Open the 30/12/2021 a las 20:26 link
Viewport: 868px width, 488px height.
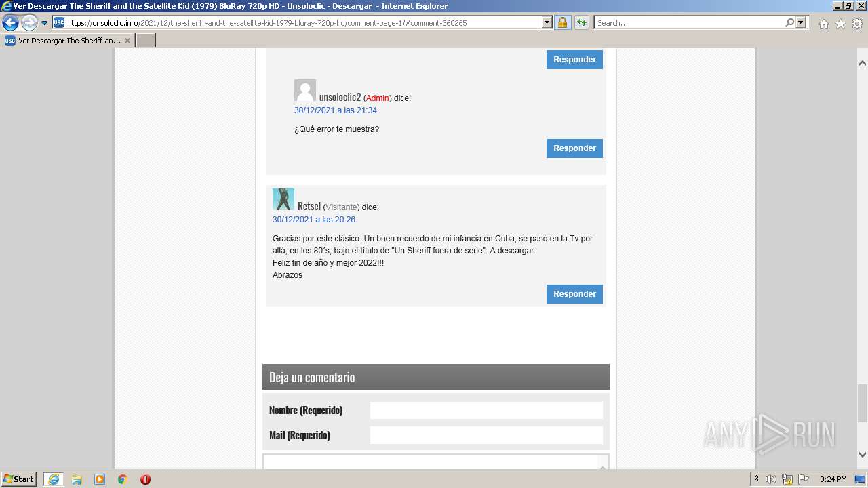314,220
